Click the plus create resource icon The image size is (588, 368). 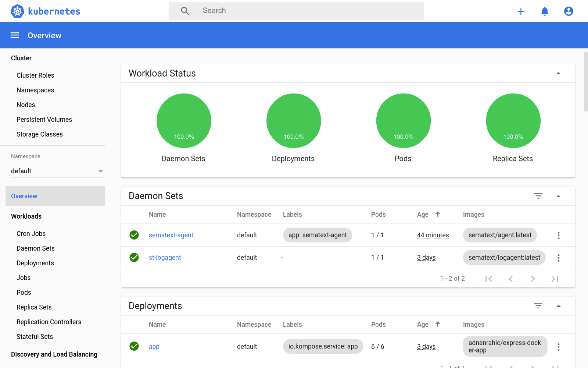(x=521, y=11)
